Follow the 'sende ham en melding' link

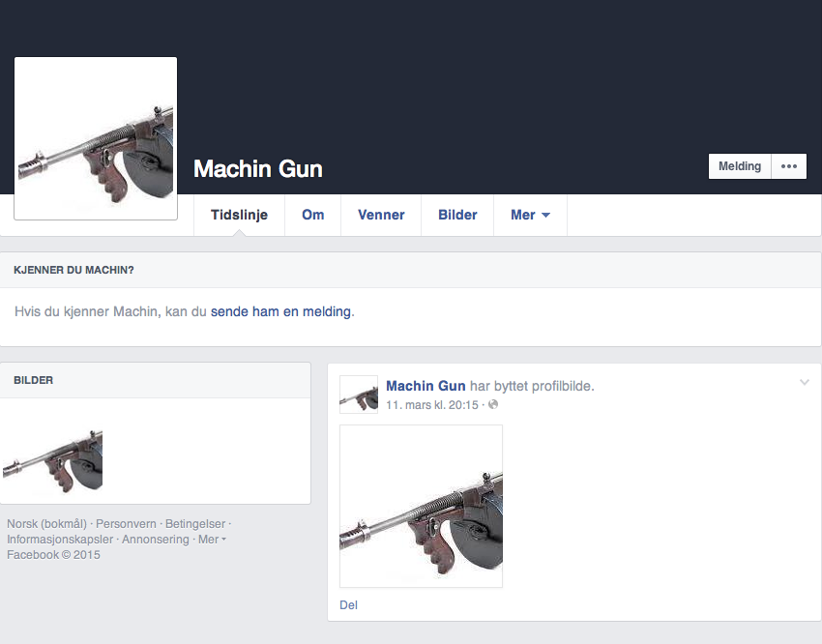tap(281, 311)
